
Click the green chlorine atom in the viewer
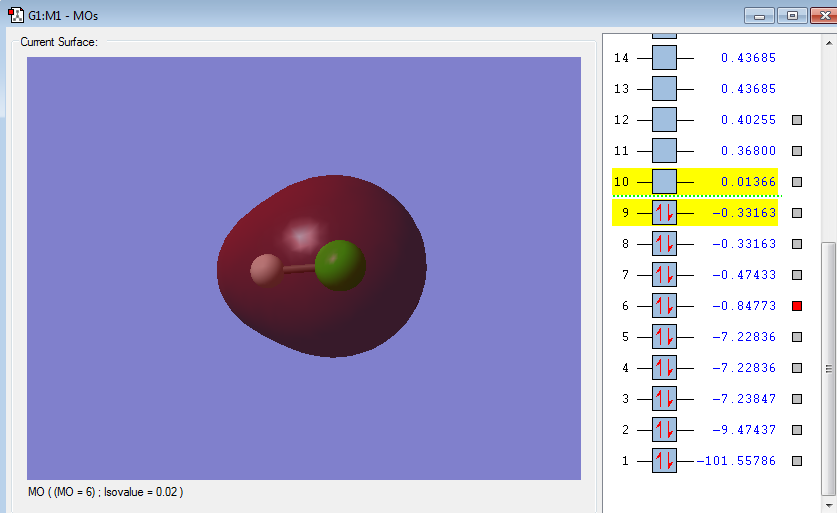click(340, 265)
